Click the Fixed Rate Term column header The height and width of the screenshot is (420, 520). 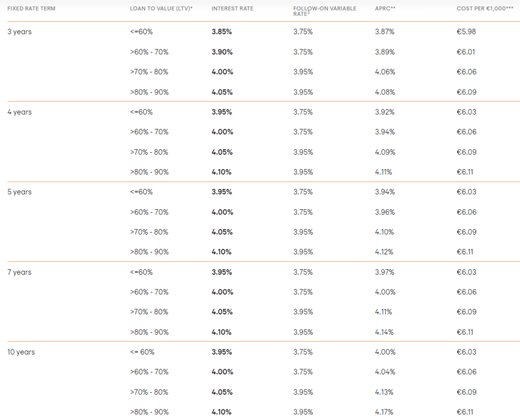coord(31,9)
